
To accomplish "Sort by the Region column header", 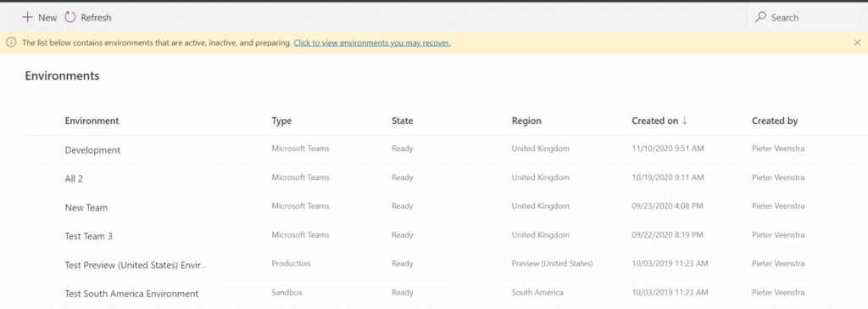I will point(526,121).
